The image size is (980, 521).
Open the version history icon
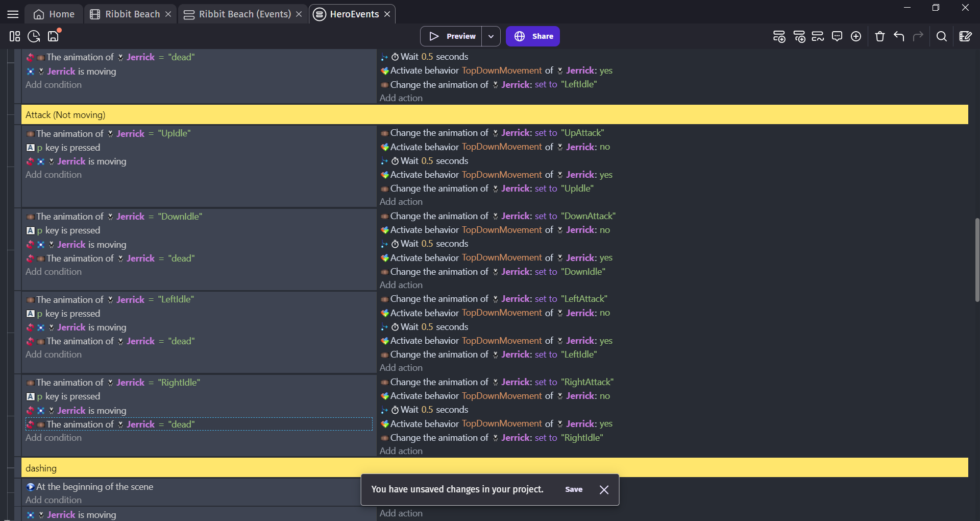(x=34, y=36)
